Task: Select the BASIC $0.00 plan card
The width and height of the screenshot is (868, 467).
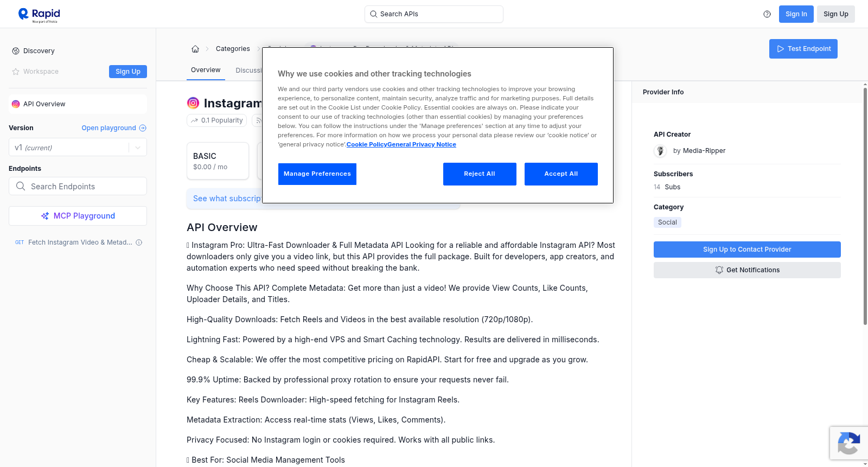Action: 218,161
